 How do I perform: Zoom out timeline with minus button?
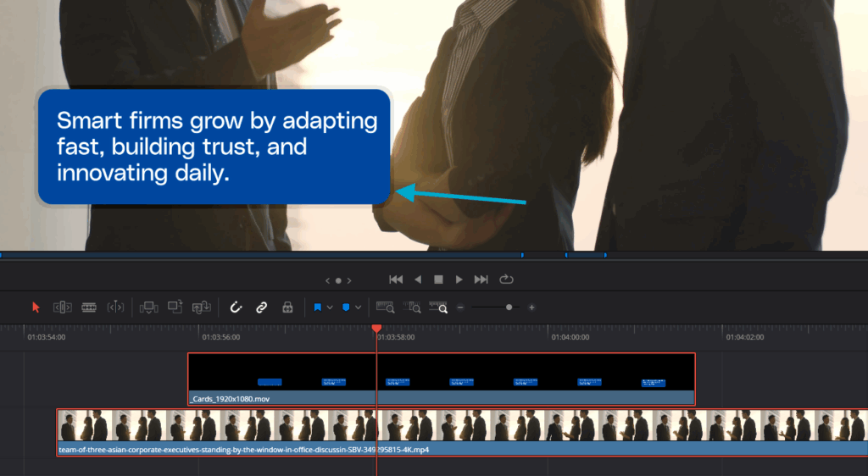(x=460, y=307)
